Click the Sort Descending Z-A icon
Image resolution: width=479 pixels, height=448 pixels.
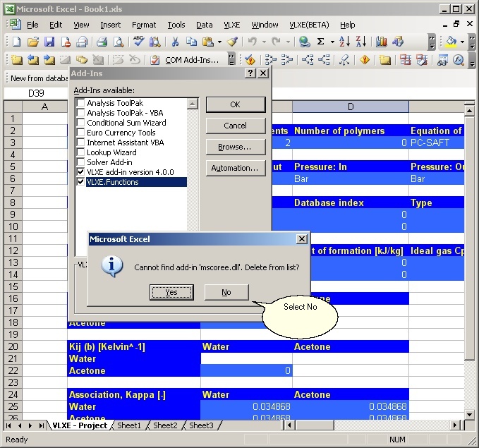coord(361,41)
